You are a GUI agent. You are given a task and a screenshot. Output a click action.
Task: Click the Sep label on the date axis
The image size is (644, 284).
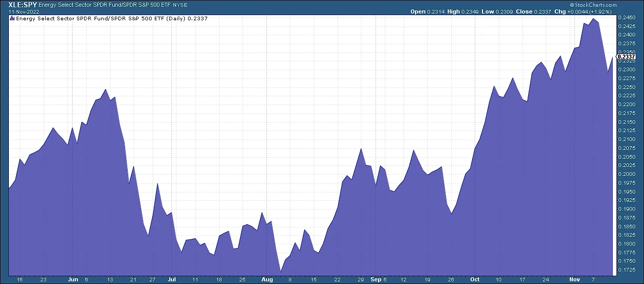coord(375,279)
